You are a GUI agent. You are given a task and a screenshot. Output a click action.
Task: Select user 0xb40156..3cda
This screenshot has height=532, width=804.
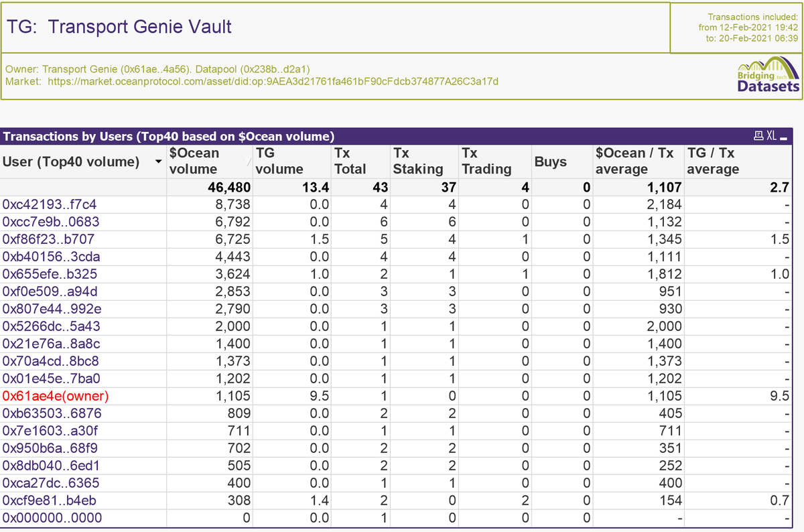52,256
